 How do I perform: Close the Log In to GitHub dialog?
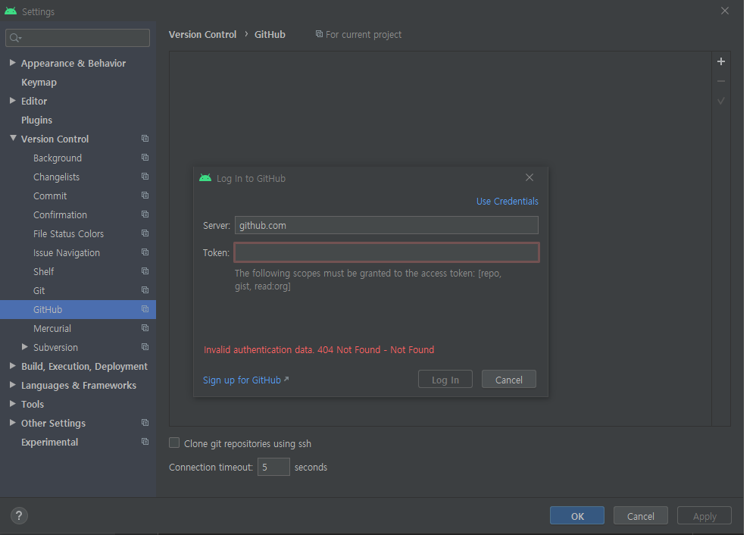(x=530, y=177)
